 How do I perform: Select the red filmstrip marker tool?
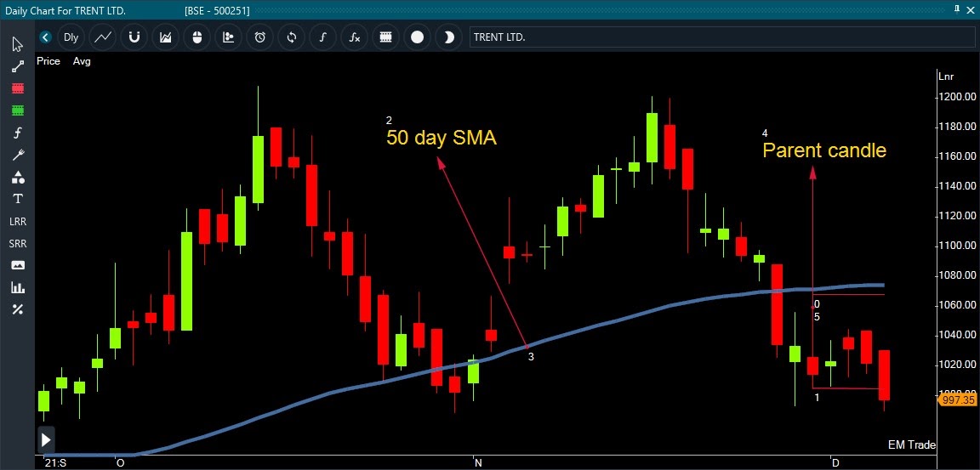[18, 88]
